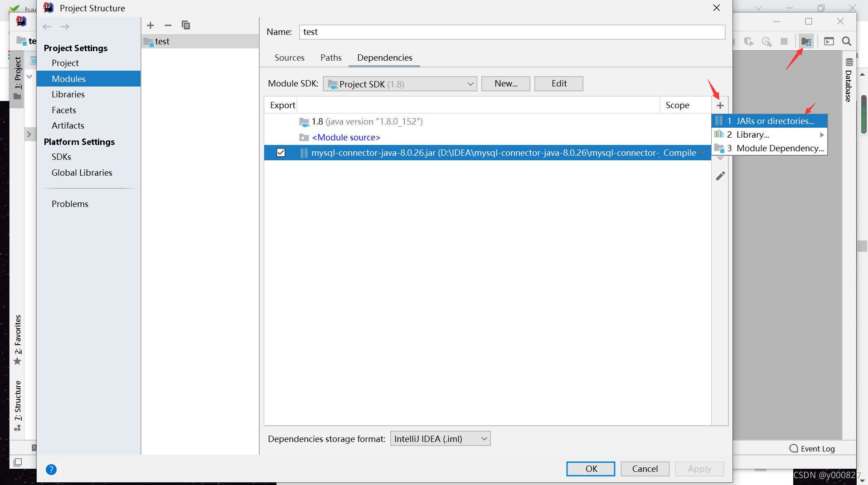This screenshot has width=868, height=485.
Task: Select the test module in list
Action: 200,41
